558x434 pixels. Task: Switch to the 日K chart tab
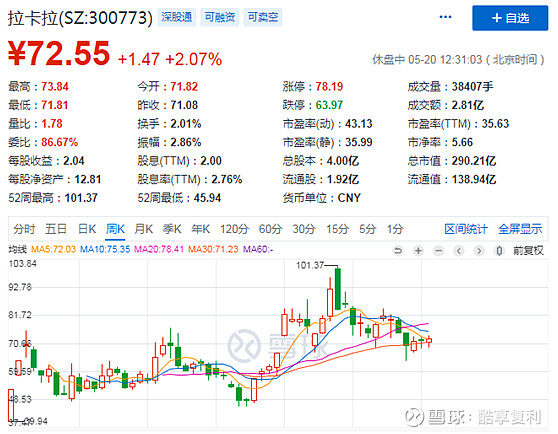pos(87,229)
